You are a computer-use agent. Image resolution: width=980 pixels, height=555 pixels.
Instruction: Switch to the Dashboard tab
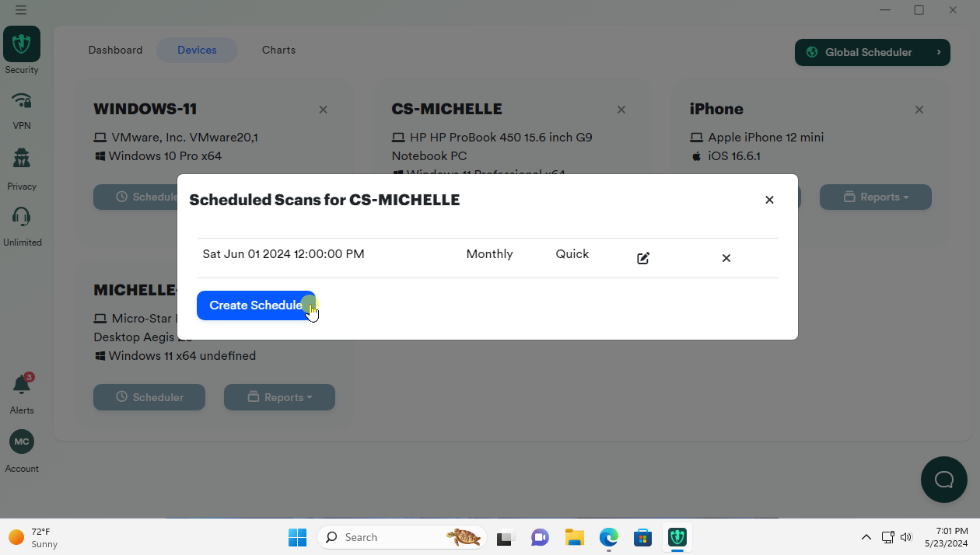[115, 50]
